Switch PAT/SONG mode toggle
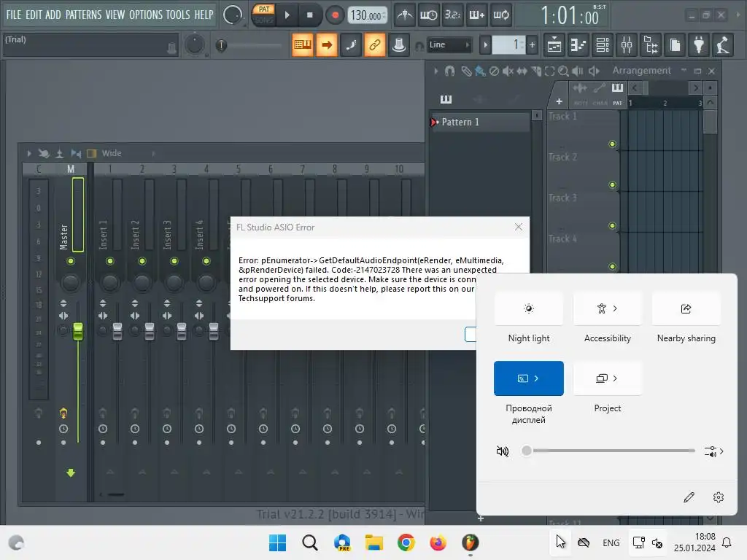Screen dimensions: 747x560 coord(263,15)
